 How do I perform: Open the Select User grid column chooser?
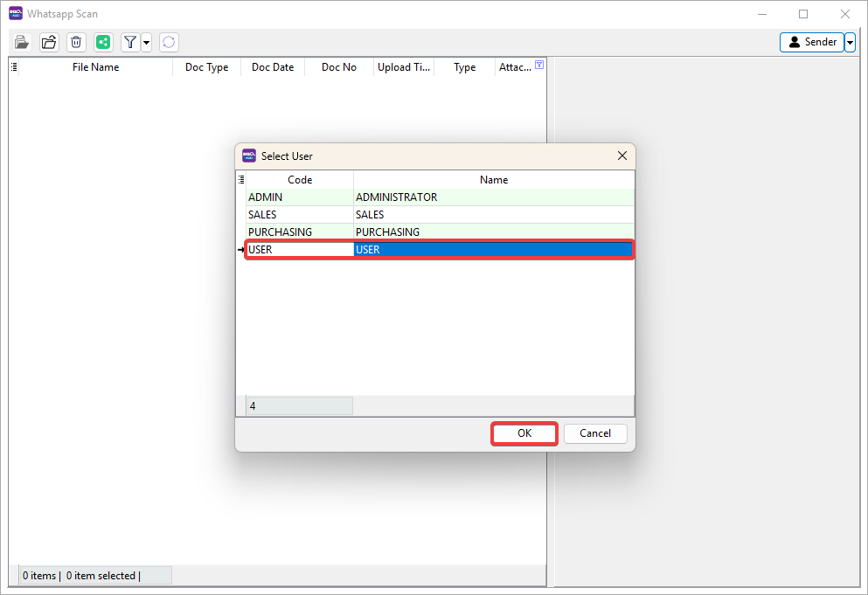click(x=241, y=179)
